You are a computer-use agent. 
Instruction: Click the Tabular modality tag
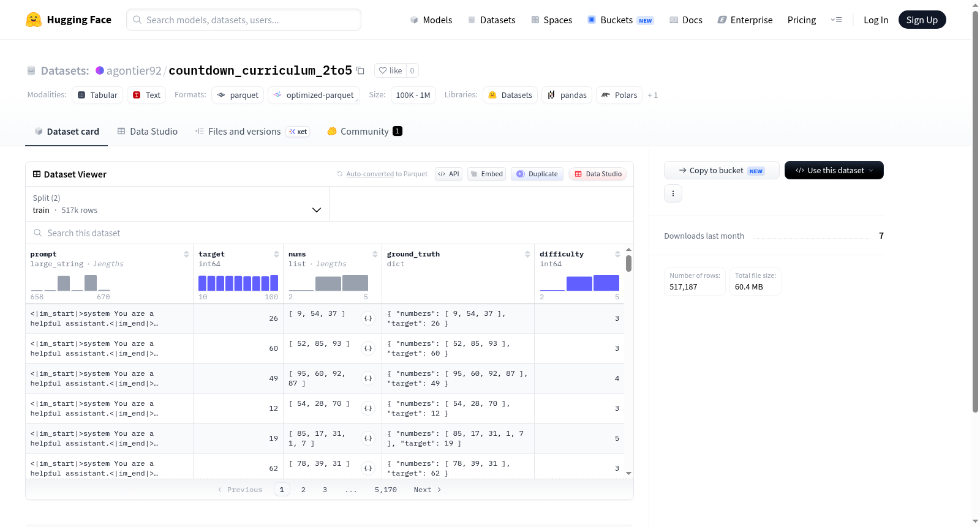pyautogui.click(x=97, y=95)
